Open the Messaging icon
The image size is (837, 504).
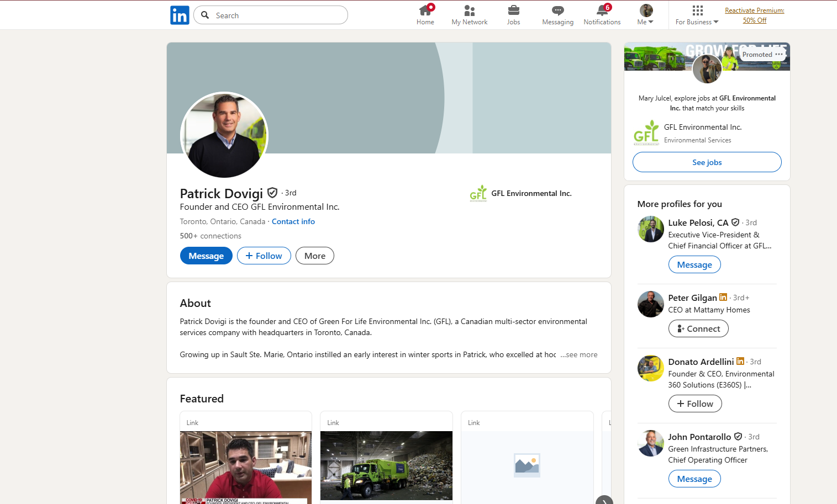click(x=557, y=10)
